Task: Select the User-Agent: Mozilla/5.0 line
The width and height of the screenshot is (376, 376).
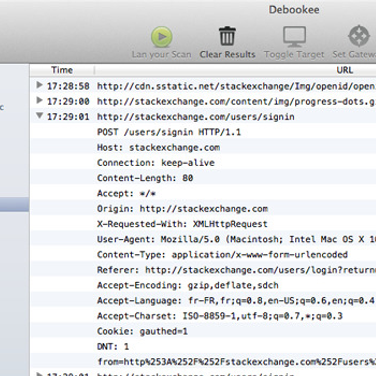Action: pos(236,240)
